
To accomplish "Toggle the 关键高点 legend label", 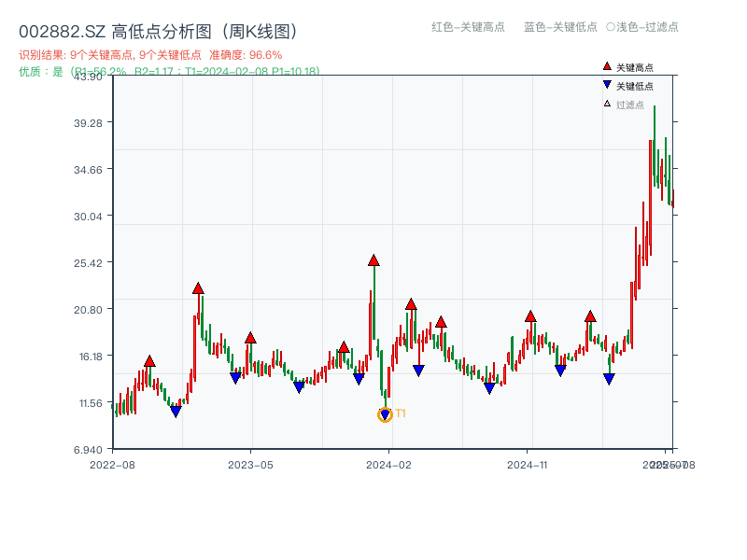I will (635, 67).
